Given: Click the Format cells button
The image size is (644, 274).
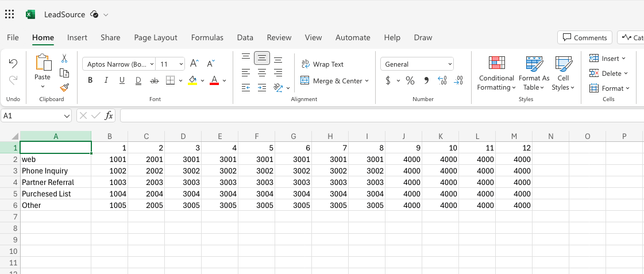Looking at the screenshot, I should point(610,88).
